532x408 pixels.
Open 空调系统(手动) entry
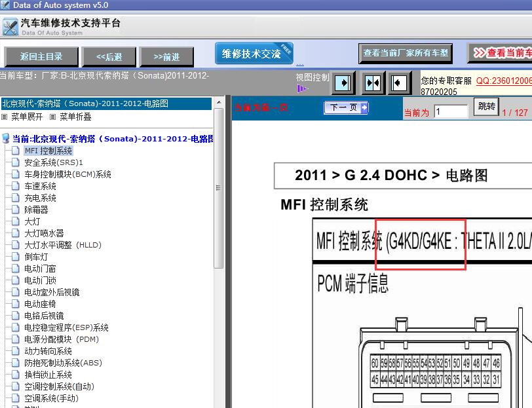click(51, 398)
